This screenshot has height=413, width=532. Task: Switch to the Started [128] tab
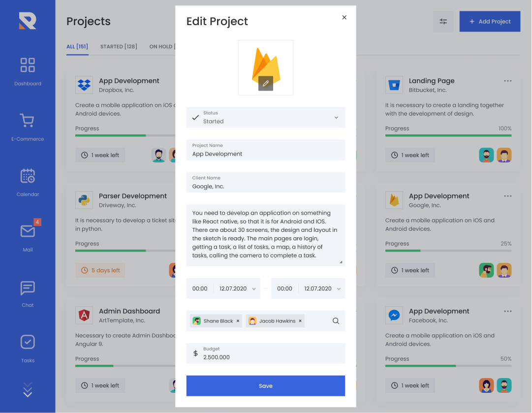(119, 47)
